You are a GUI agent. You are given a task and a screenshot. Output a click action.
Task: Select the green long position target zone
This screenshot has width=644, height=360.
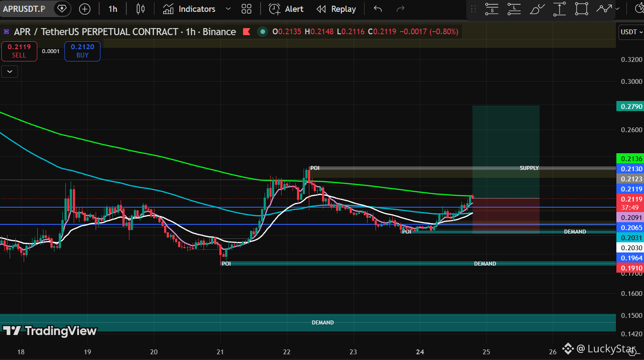pos(506,152)
